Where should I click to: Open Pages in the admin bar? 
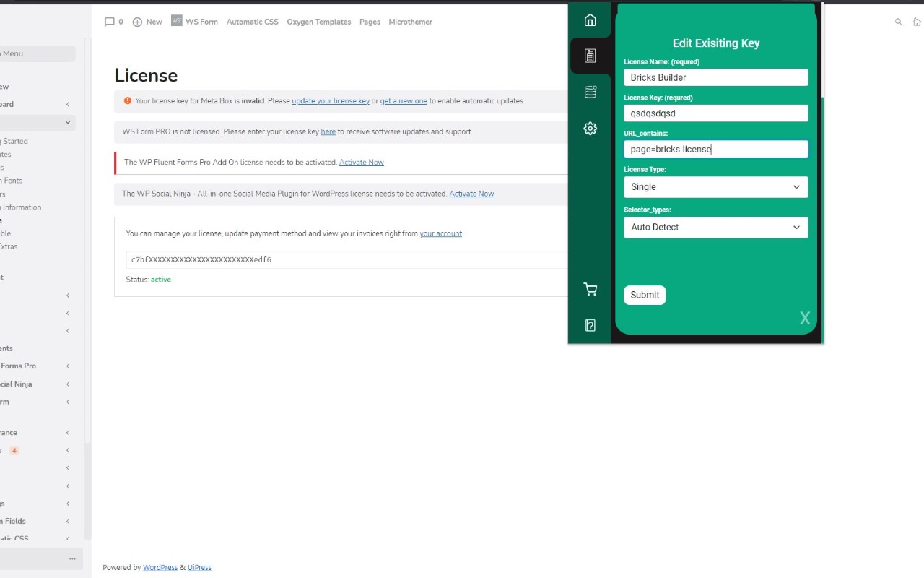click(370, 22)
